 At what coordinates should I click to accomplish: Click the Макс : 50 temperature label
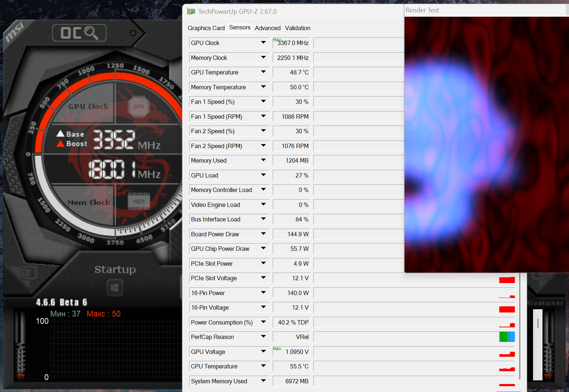coord(103,314)
